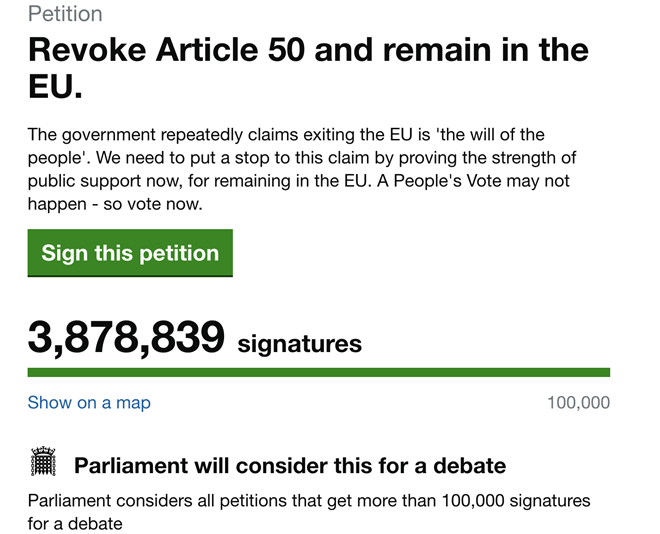Click the Parliament portcullis crest icon
The image size is (660, 534).
tap(43, 462)
